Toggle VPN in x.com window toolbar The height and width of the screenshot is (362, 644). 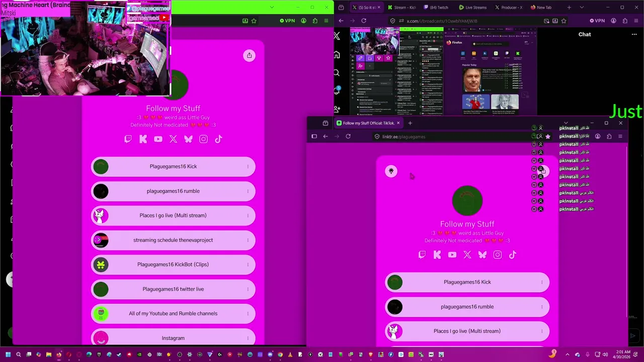(597, 21)
